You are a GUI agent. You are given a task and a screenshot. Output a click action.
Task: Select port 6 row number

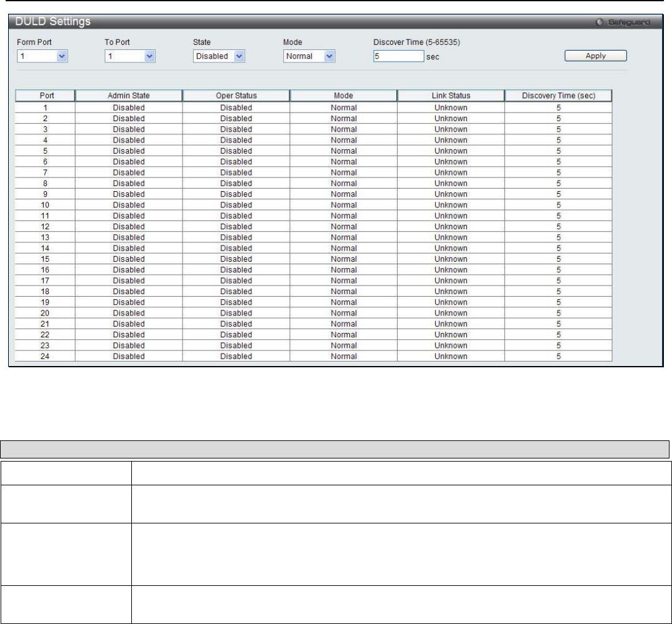[x=45, y=162]
